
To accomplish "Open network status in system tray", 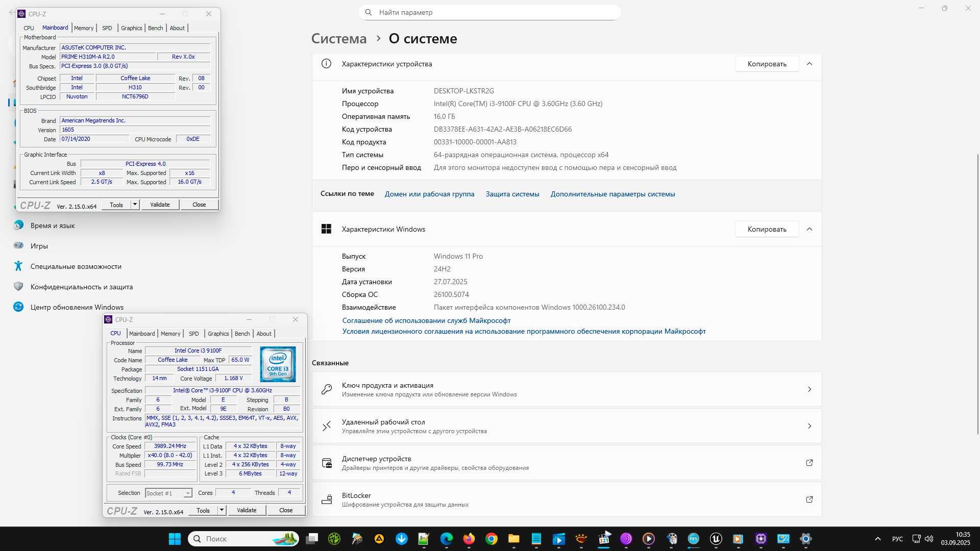I will [917, 539].
